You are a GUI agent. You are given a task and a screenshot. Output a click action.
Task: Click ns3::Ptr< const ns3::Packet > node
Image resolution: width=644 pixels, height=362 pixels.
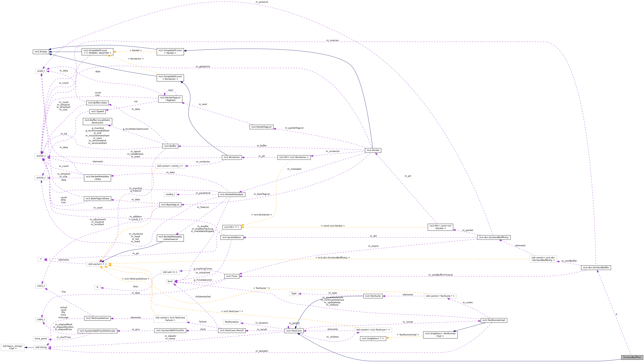point(440,227)
